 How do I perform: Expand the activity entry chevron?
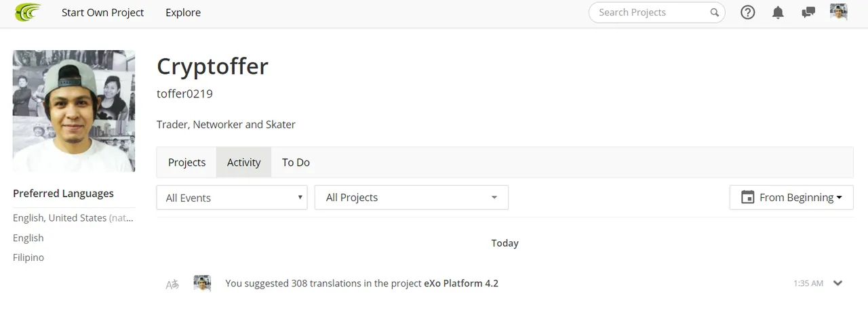tap(837, 283)
